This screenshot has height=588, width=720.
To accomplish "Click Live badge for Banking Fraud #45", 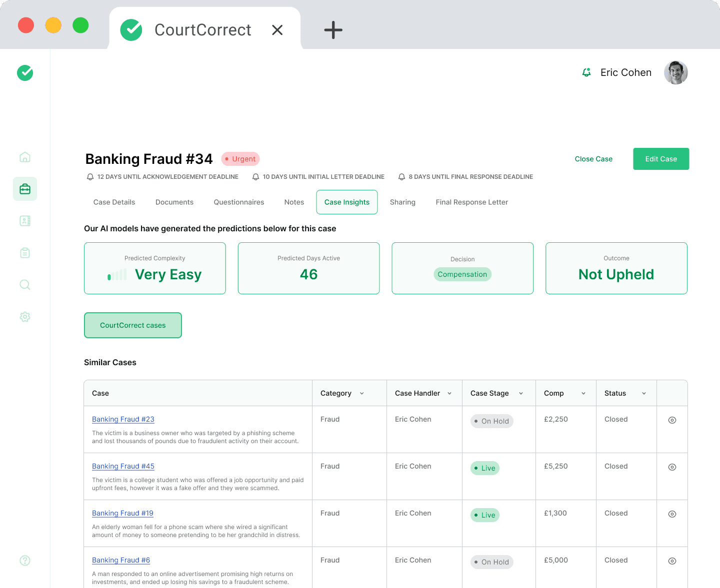I will point(485,468).
